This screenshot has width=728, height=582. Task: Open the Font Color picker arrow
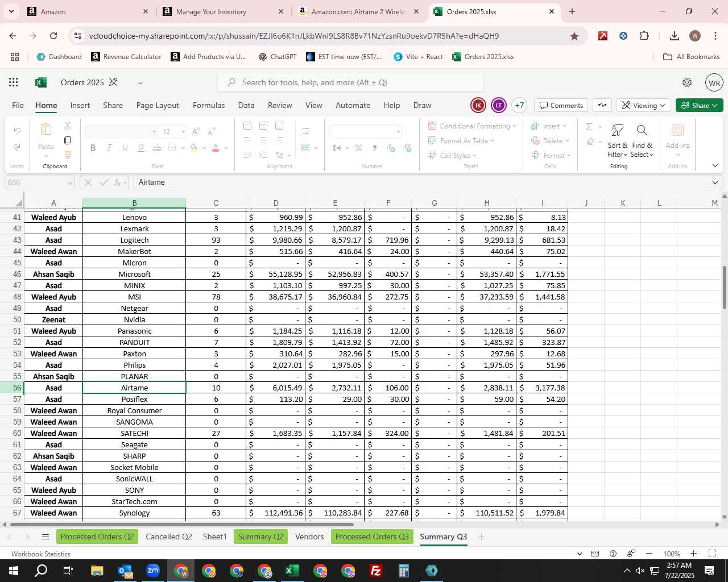(x=226, y=148)
